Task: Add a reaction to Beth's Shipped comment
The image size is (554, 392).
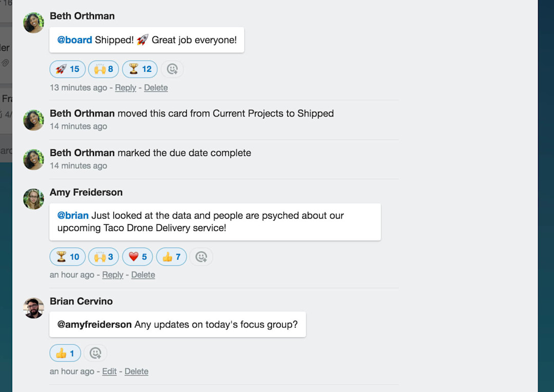Action: (x=172, y=69)
